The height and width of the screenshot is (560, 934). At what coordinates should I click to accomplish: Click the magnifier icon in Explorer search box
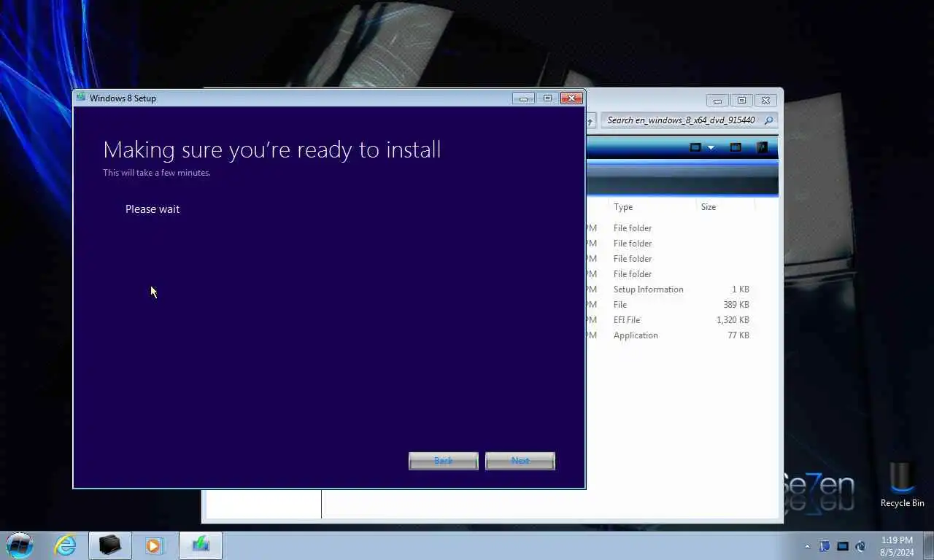[769, 120]
